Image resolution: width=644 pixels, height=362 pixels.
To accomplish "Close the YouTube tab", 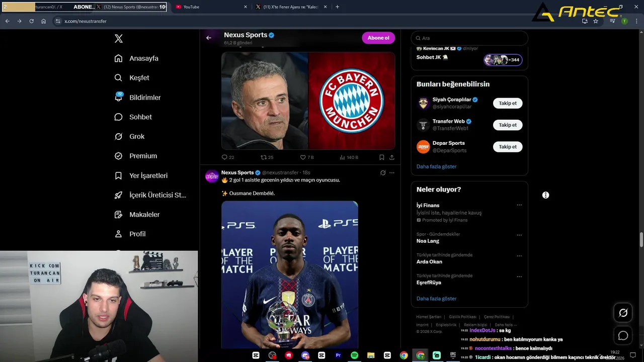I will tap(246, 7).
